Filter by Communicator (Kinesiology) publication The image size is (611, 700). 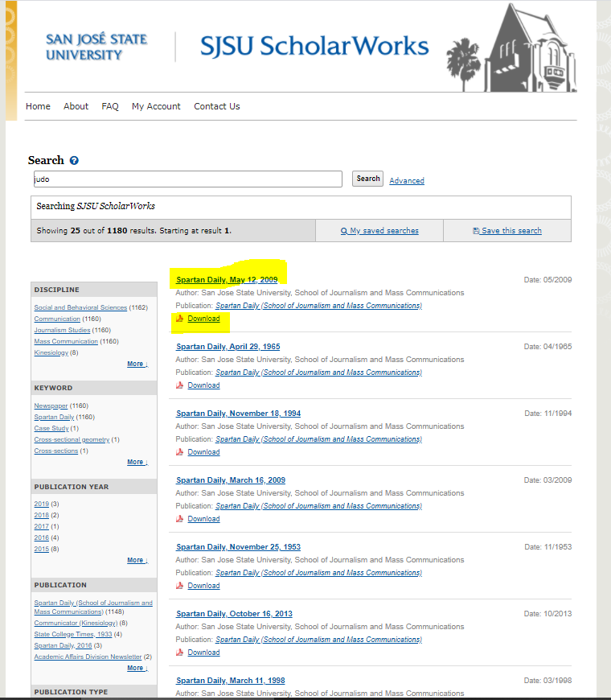click(76, 624)
